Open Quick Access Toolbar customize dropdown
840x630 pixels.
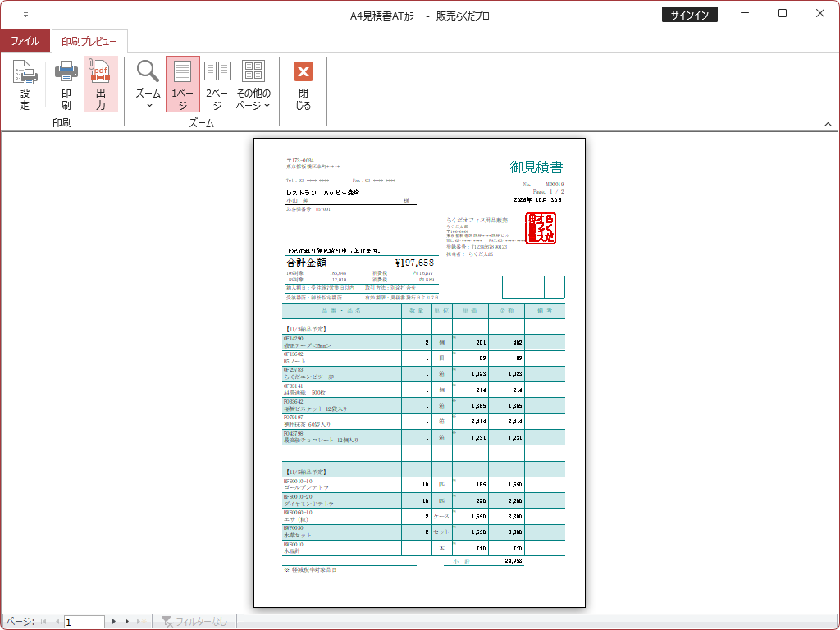point(25,15)
